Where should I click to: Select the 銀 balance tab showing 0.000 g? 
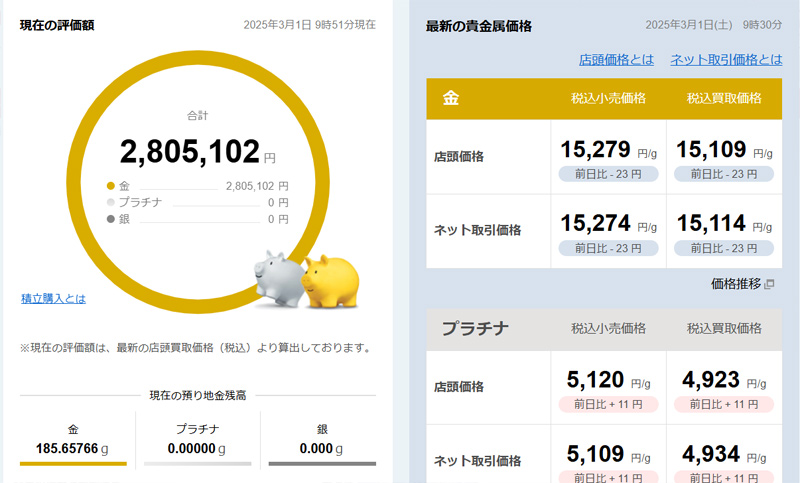pyautogui.click(x=322, y=442)
